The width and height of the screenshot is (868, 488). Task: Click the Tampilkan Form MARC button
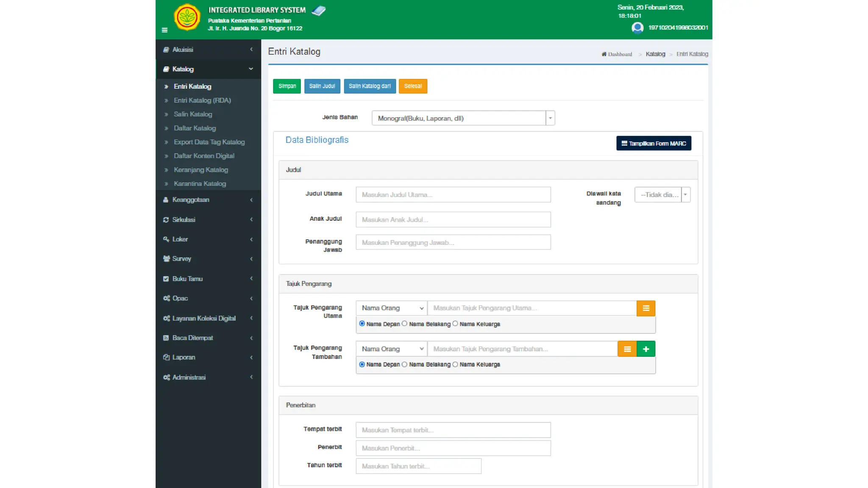tap(653, 144)
